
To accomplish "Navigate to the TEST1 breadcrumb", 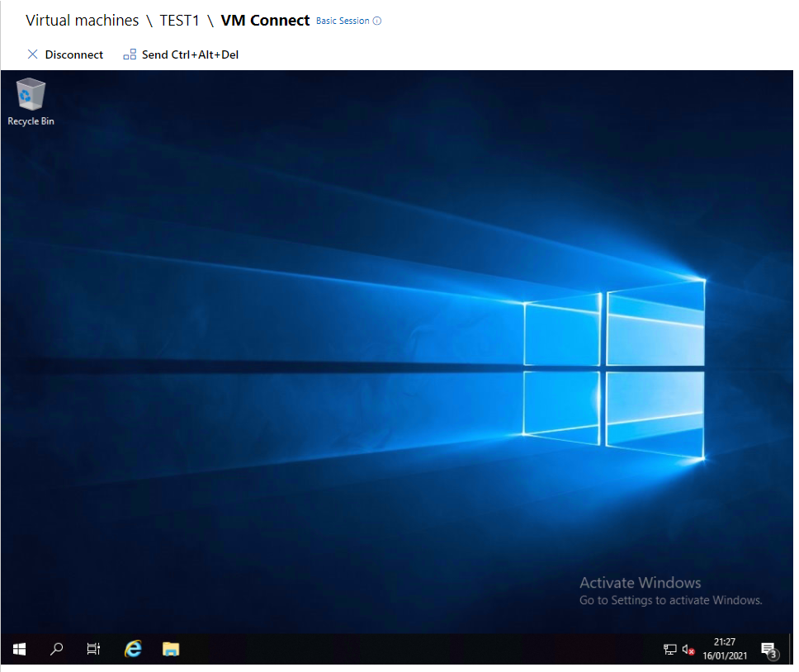I will coord(179,21).
